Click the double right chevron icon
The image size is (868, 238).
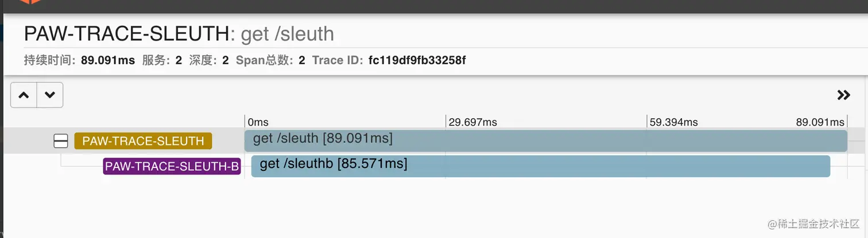pos(843,95)
